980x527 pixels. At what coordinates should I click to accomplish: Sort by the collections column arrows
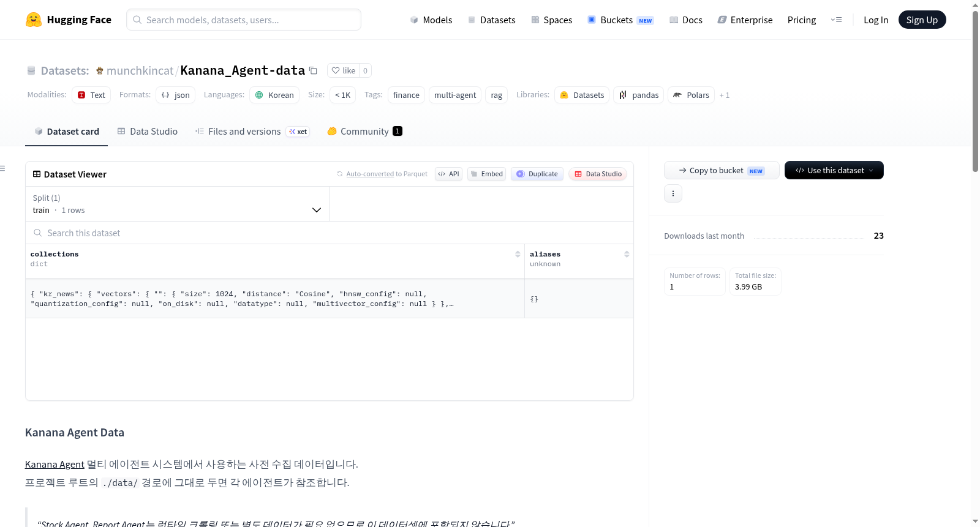pos(518,254)
